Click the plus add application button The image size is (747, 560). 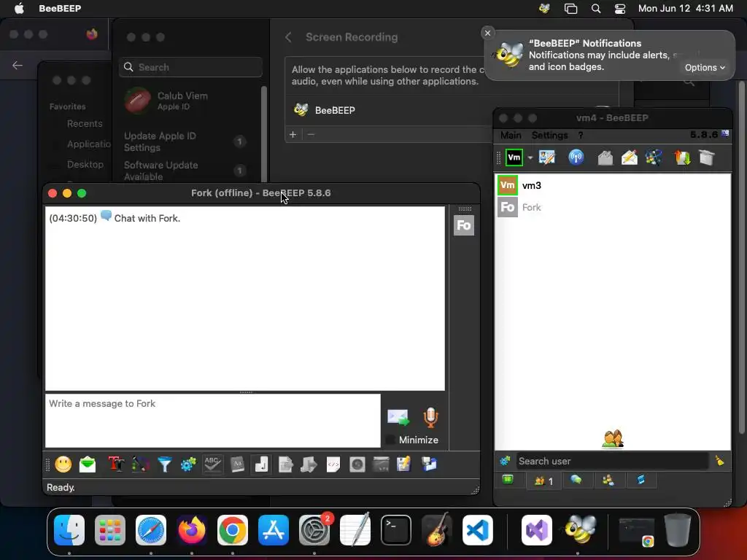pos(293,134)
